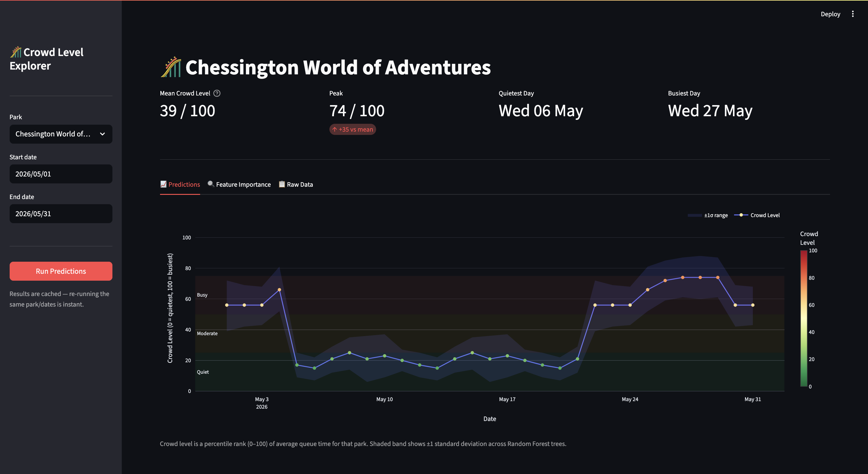Open the Park dropdown chevron
This screenshot has height=474, width=868.
(102, 134)
